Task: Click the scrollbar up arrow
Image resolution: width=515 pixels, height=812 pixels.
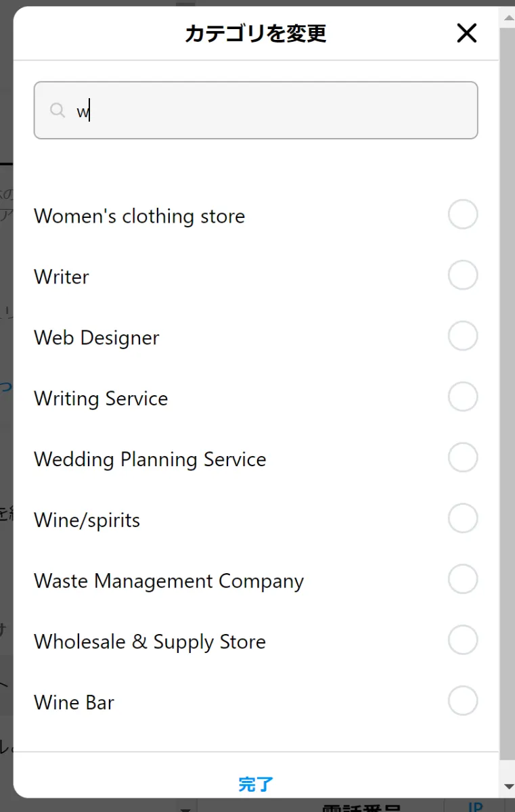Action: click(x=509, y=15)
